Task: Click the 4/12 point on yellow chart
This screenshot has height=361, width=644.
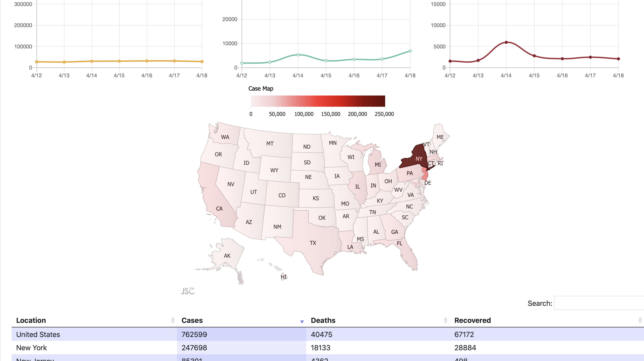Action: (36, 62)
